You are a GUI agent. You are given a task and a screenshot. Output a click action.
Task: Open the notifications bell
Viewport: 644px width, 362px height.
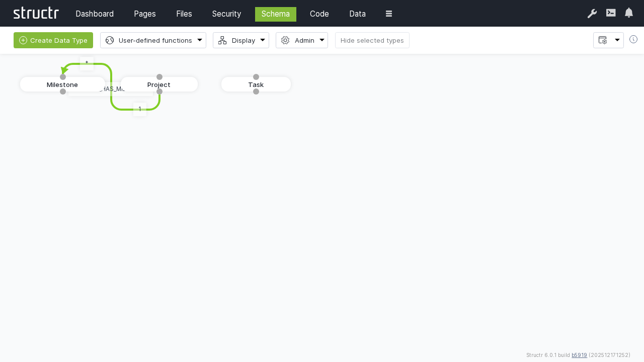point(629,13)
